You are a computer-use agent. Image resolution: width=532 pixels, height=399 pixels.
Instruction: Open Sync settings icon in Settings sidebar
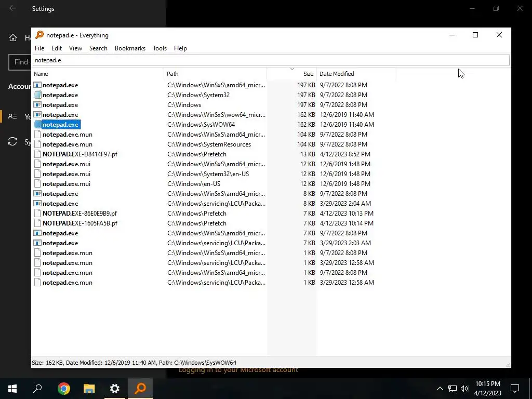[12, 141]
